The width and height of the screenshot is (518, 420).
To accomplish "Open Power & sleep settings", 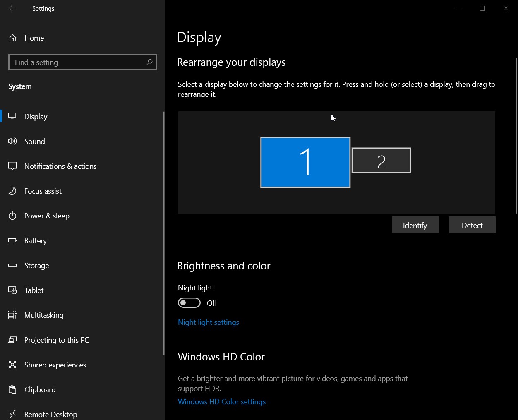I will pyautogui.click(x=13, y=216).
